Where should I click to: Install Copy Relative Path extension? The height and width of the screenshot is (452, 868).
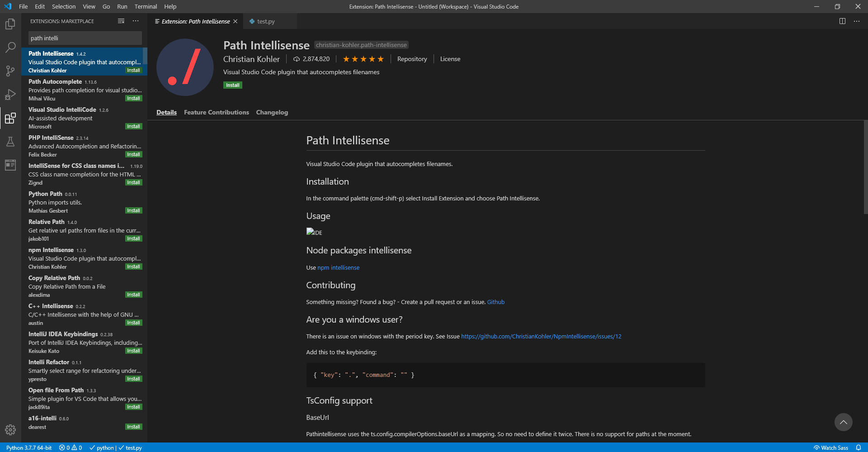tap(133, 295)
